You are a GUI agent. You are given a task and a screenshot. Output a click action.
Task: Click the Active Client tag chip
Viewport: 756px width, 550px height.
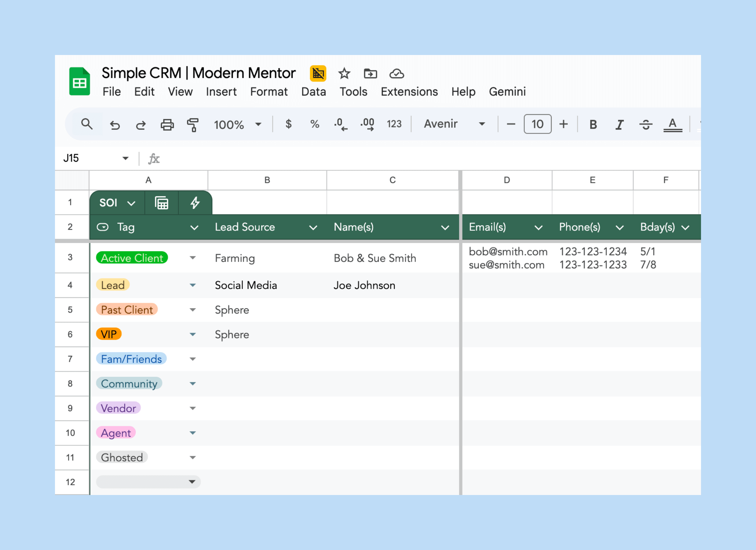(132, 258)
